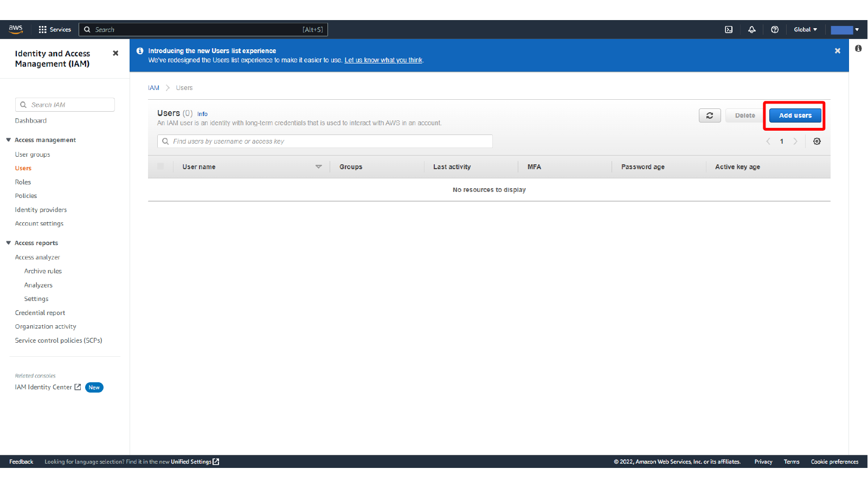Viewport: 868px width, 488px height.
Task: Collapse the Access management section
Action: coord(9,140)
